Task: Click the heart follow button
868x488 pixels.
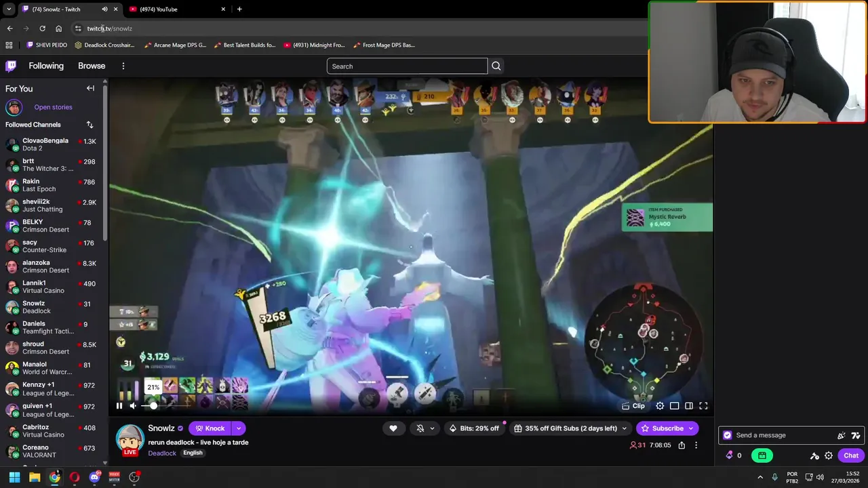Action: point(393,428)
